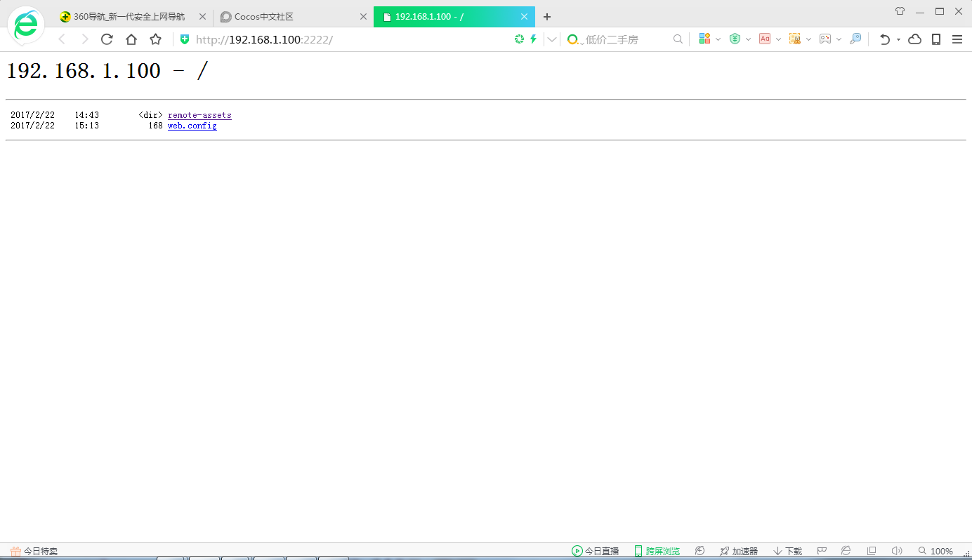Click the magnifier find tool icon
Viewport: 972px width, 560px height.
click(x=855, y=39)
